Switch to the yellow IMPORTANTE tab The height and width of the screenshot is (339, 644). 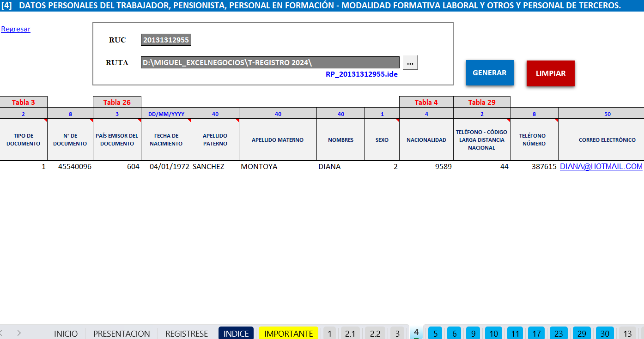[x=288, y=333]
